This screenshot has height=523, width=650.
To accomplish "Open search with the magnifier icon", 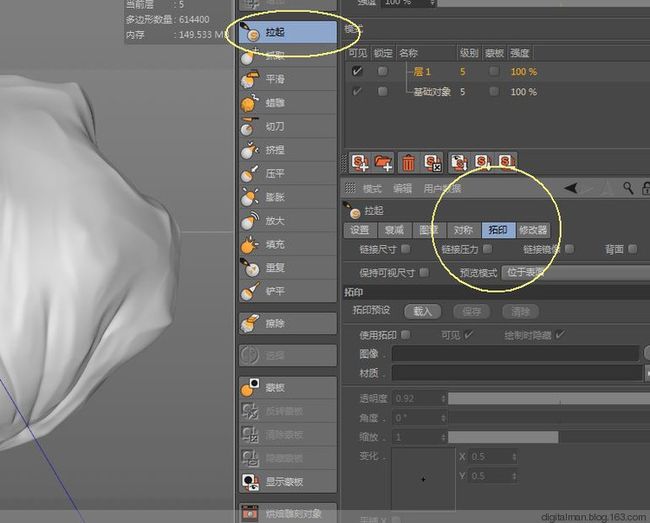I will coord(628,189).
